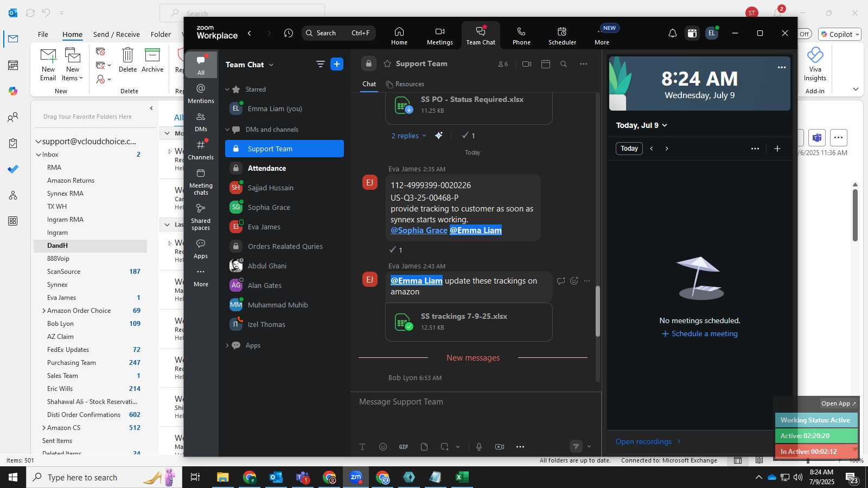
Task: Open Channels in Zoom sidebar
Action: pyautogui.click(x=201, y=150)
